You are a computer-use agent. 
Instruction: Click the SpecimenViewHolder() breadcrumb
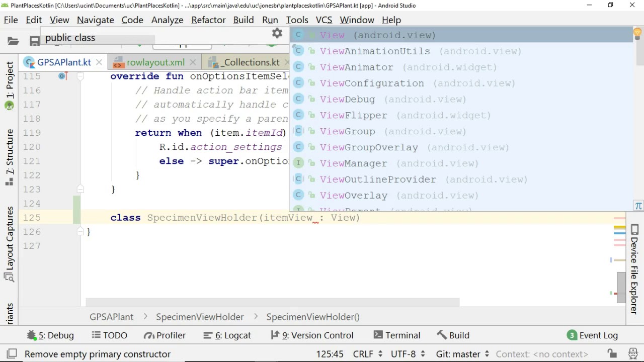pos(313,317)
